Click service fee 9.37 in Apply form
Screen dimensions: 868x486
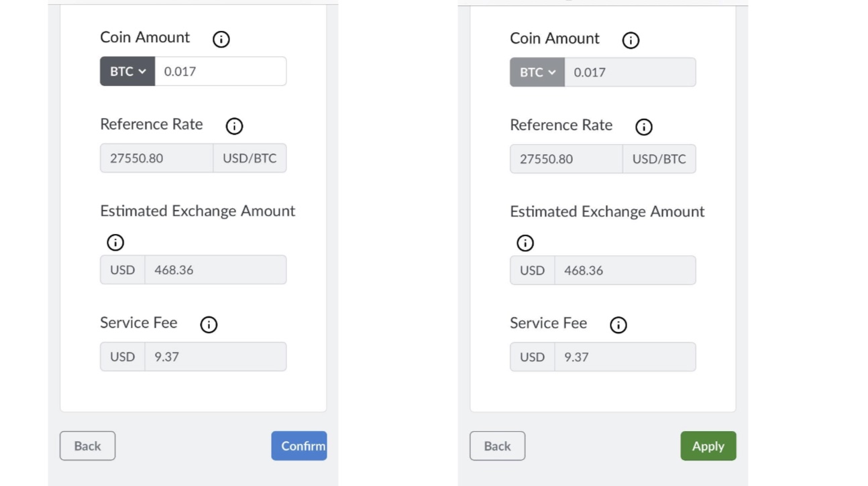click(x=625, y=357)
